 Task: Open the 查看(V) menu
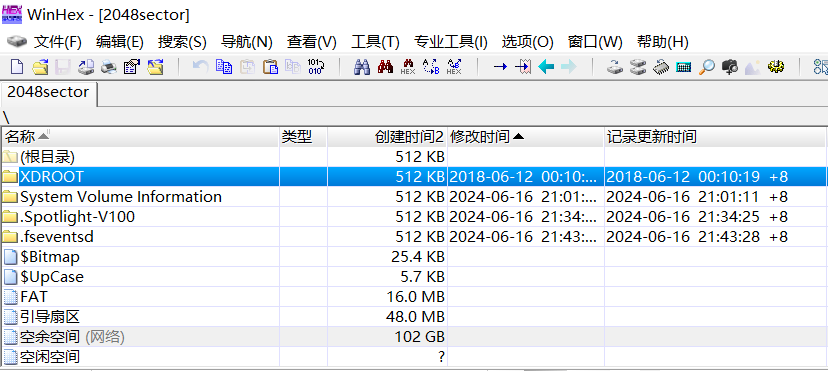tap(312, 42)
